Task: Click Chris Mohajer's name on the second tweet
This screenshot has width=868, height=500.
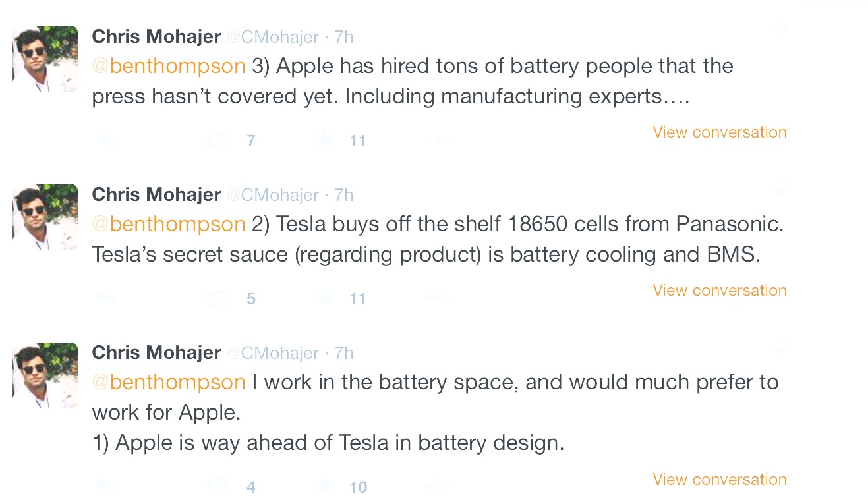Action: click(156, 195)
